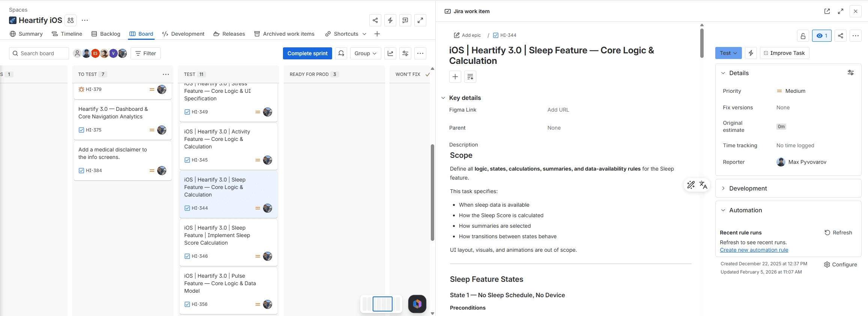Open Create new automation rule link
The image size is (868, 316).
(x=754, y=250)
